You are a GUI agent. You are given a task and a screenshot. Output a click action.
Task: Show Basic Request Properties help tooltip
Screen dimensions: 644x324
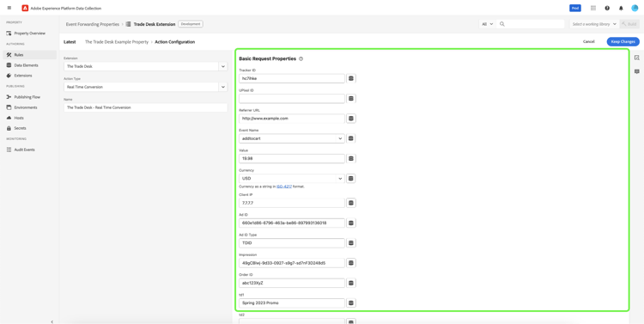point(301,58)
